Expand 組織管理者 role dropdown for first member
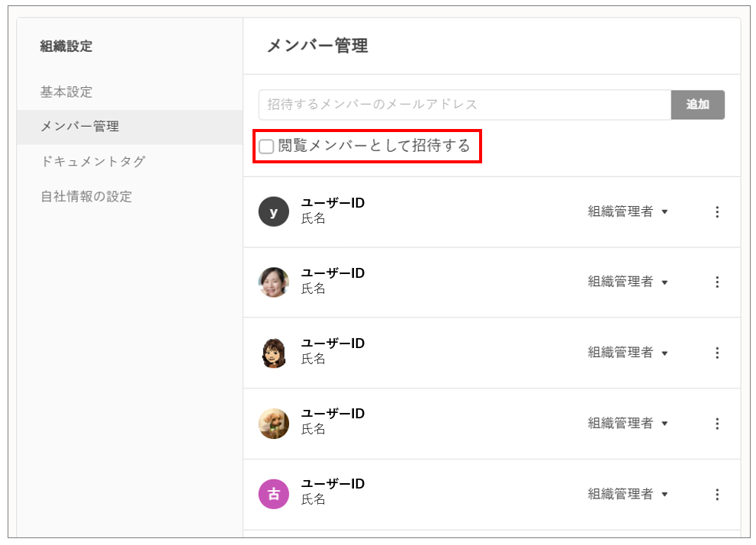756x545 pixels. (x=627, y=212)
